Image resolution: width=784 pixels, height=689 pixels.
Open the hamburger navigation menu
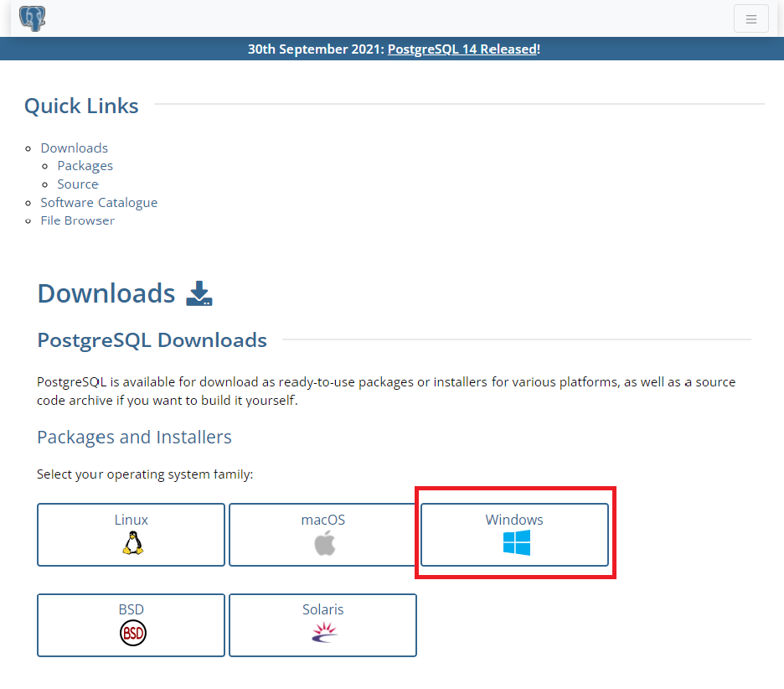pyautogui.click(x=751, y=19)
